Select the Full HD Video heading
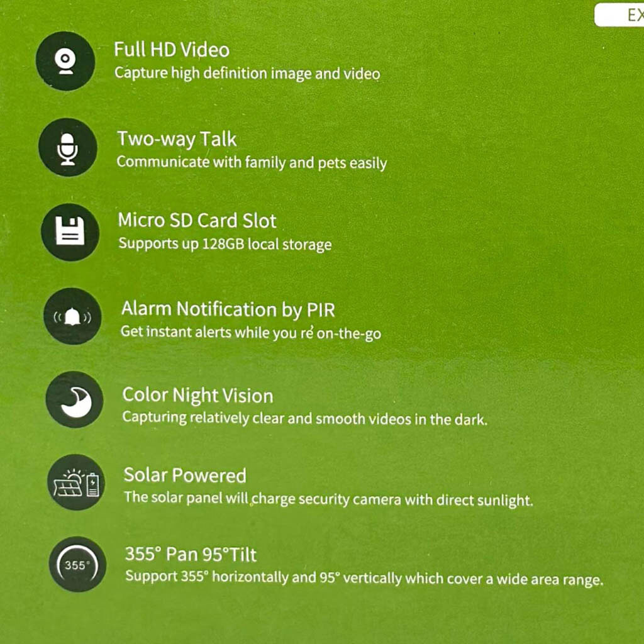Viewport: 644px width, 644px height. click(171, 50)
